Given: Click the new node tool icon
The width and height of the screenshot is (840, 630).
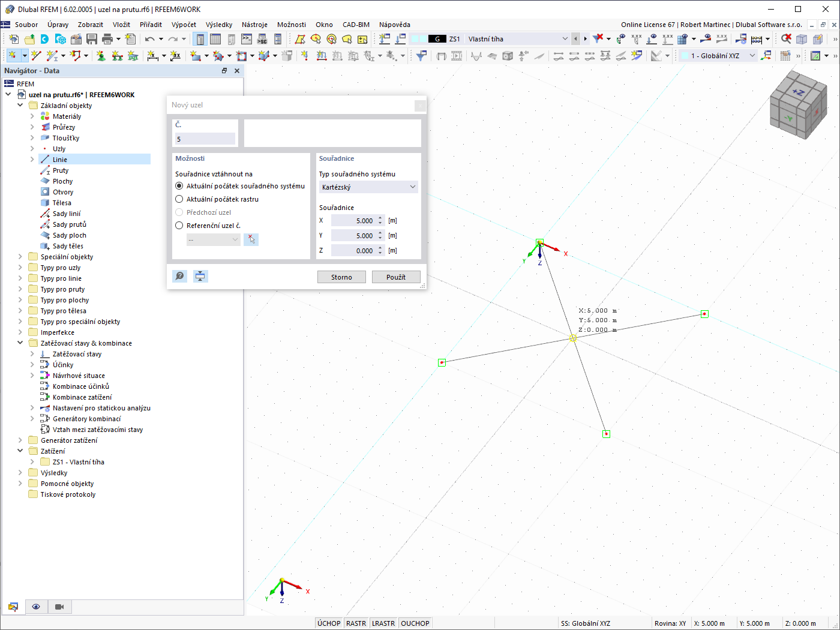Looking at the screenshot, I should tap(12, 56).
